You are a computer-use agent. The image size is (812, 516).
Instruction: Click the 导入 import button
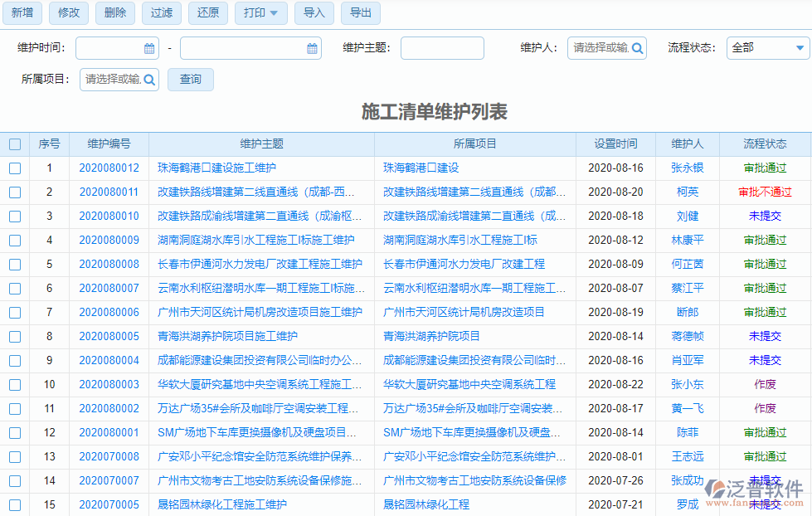[314, 13]
